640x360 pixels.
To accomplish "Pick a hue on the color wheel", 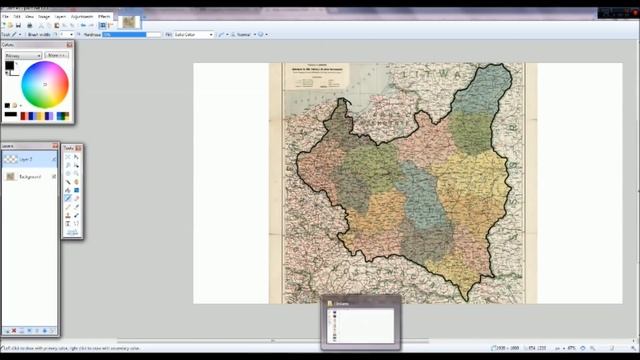I will (x=45, y=84).
